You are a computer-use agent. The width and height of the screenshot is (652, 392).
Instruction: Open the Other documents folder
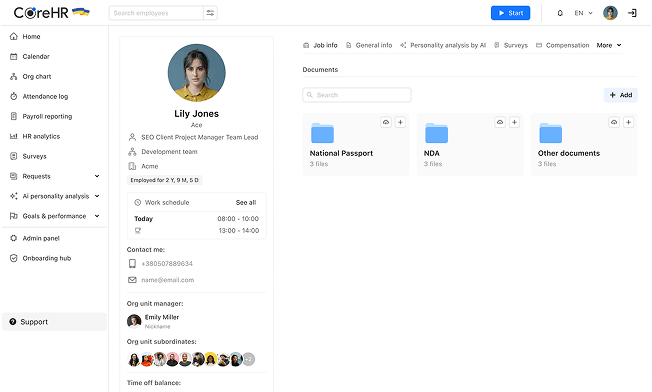pyautogui.click(x=584, y=144)
